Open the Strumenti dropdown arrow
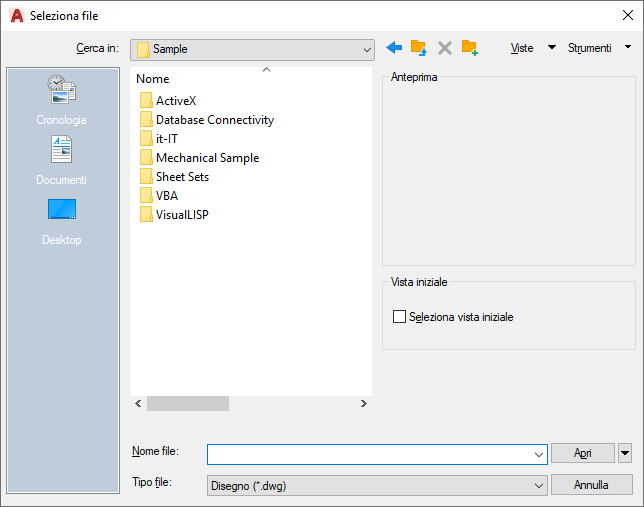Screen dimensions: 644x507 [x=628, y=47]
